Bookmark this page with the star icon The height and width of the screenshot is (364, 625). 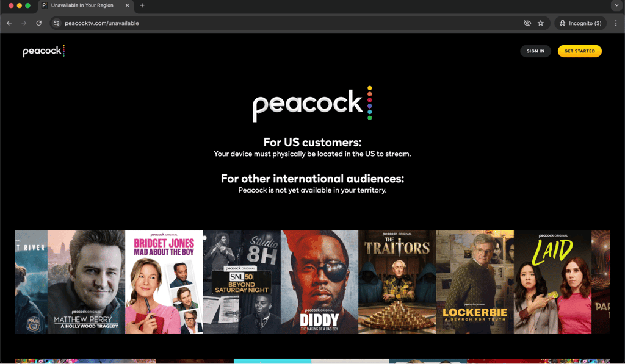(x=541, y=23)
